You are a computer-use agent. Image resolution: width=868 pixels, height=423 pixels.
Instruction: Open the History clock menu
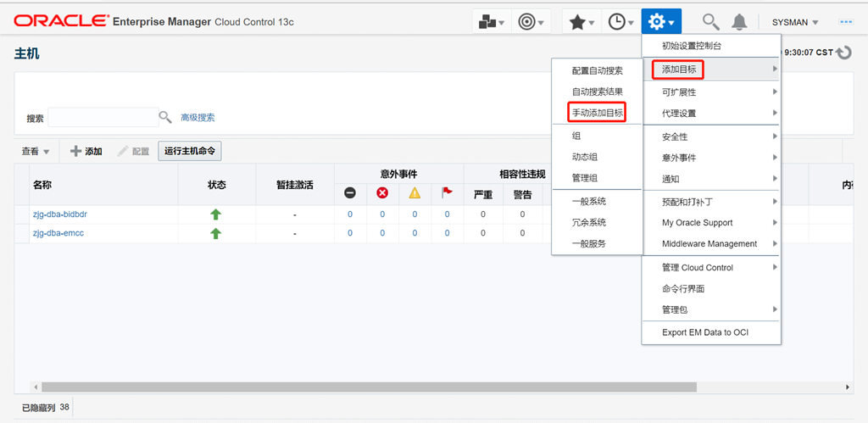click(621, 22)
